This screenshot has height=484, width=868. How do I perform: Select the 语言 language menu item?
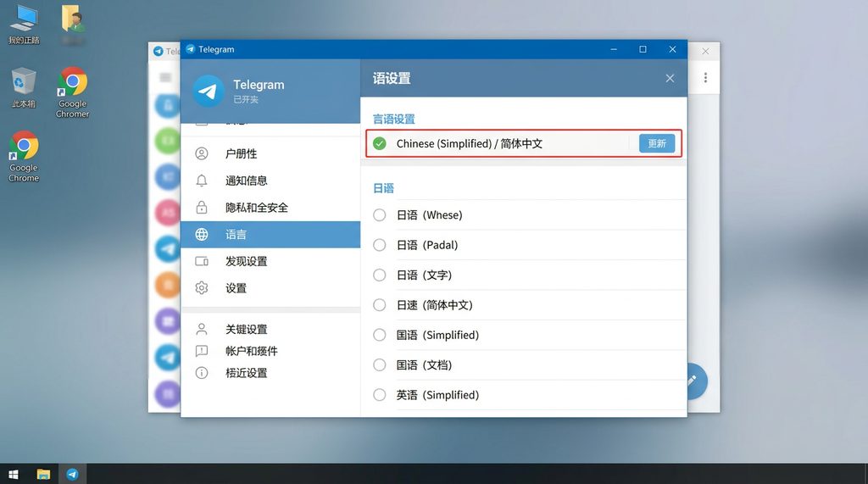[270, 234]
